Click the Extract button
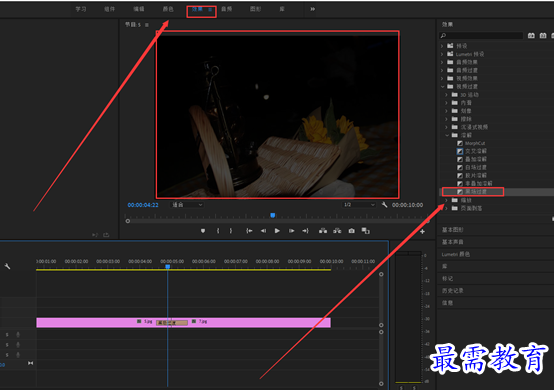Screen dimensions: 554x390 (337, 231)
